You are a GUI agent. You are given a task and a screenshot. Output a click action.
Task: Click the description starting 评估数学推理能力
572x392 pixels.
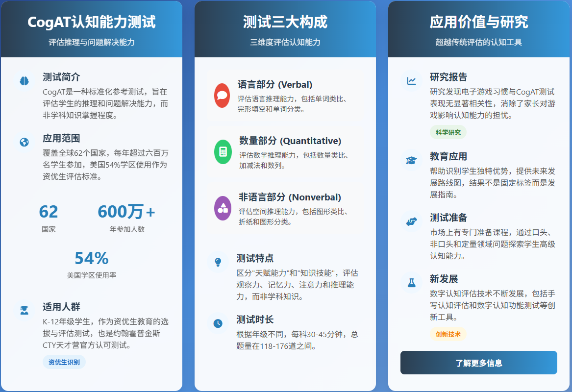pos(294,160)
